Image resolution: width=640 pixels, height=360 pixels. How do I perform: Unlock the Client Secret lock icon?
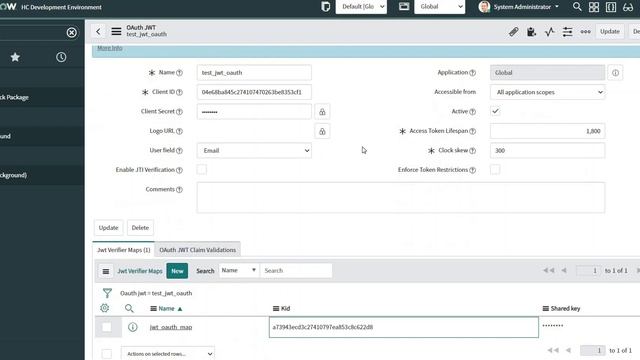click(x=322, y=111)
